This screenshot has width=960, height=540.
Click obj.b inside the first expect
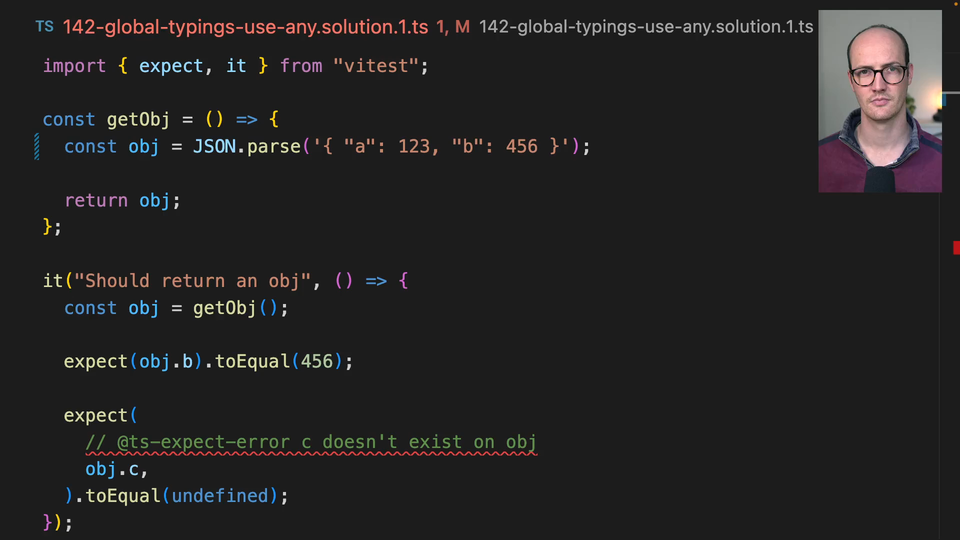[170, 362]
